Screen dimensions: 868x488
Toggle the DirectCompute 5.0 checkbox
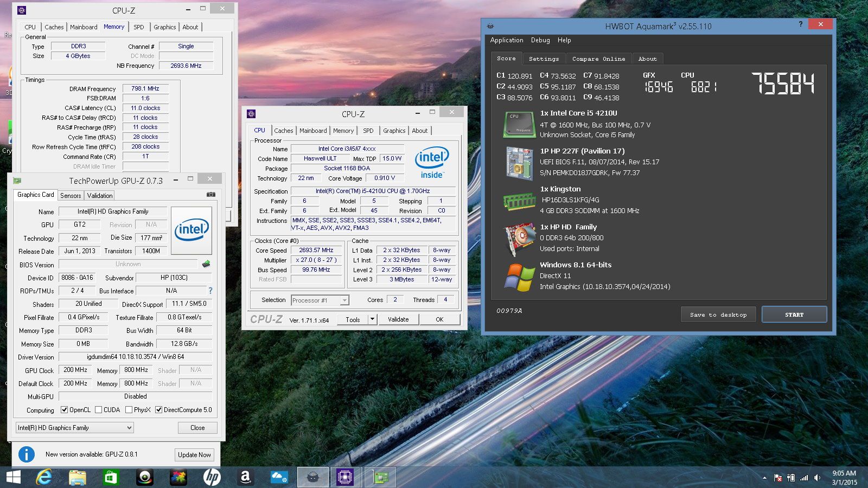(159, 410)
